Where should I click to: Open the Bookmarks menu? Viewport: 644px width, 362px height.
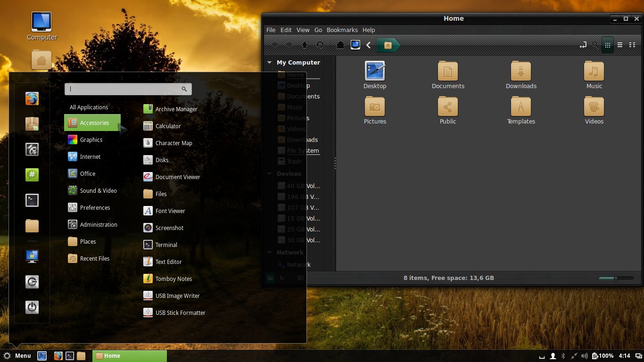pyautogui.click(x=342, y=30)
